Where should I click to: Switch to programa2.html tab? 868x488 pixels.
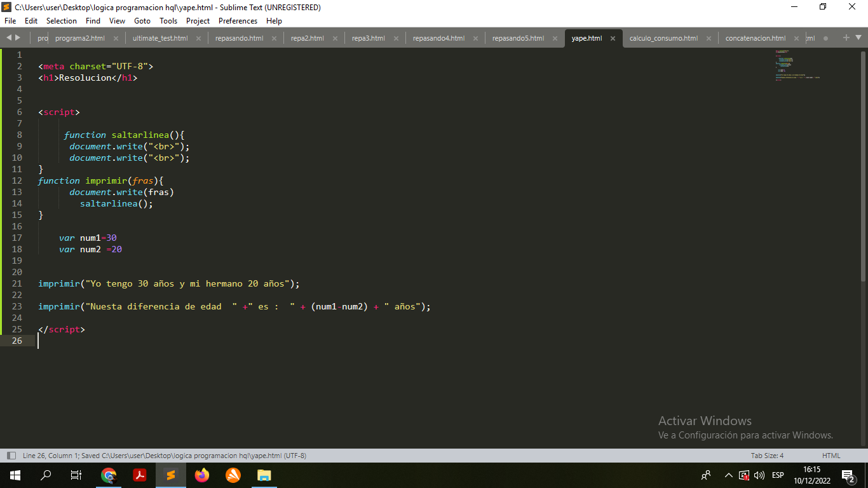80,38
